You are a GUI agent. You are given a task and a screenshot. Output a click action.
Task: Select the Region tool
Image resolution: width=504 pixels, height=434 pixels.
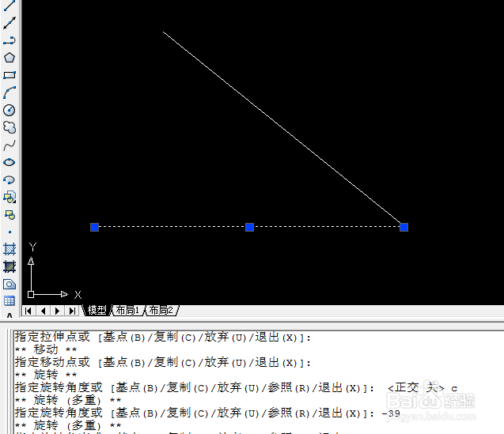[9, 284]
